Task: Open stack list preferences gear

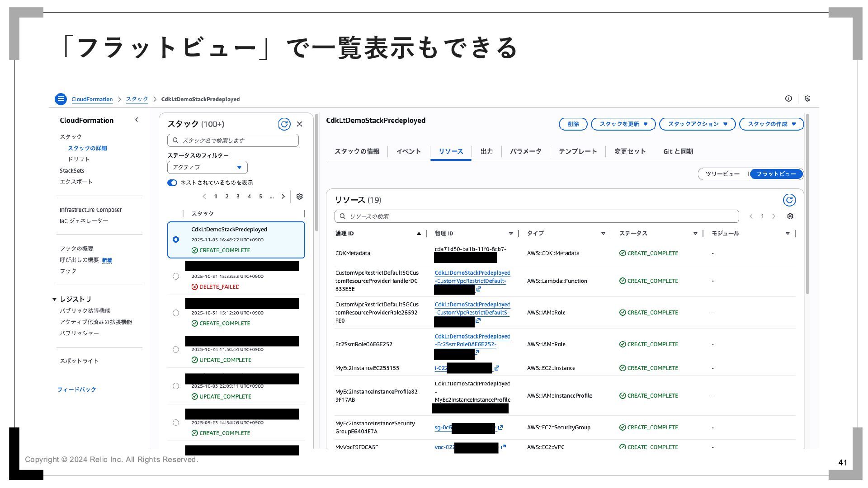Action: coord(299,197)
